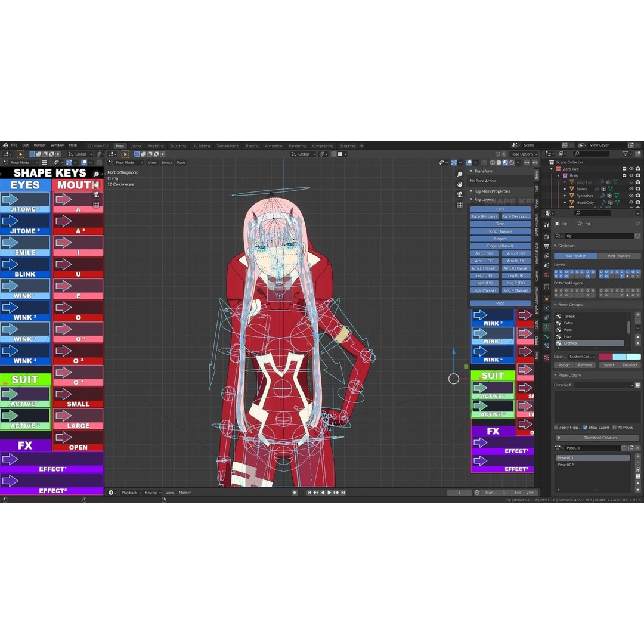Toggle camera view in the main viewport
Screen dimensions: 644x644
pos(460,194)
